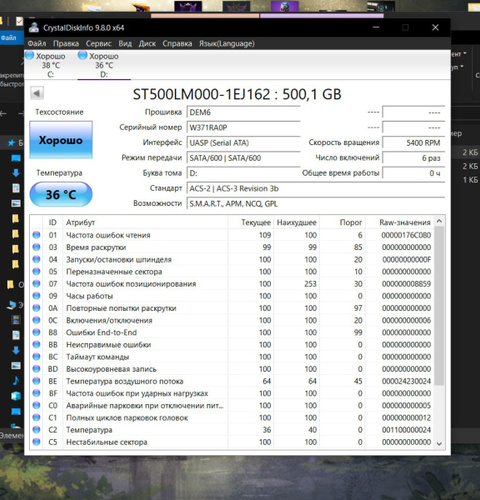Click the disk title ST500LM000-1EJ162 : 500,1 GB
The width and height of the screenshot is (480, 500).
pyautogui.click(x=237, y=94)
